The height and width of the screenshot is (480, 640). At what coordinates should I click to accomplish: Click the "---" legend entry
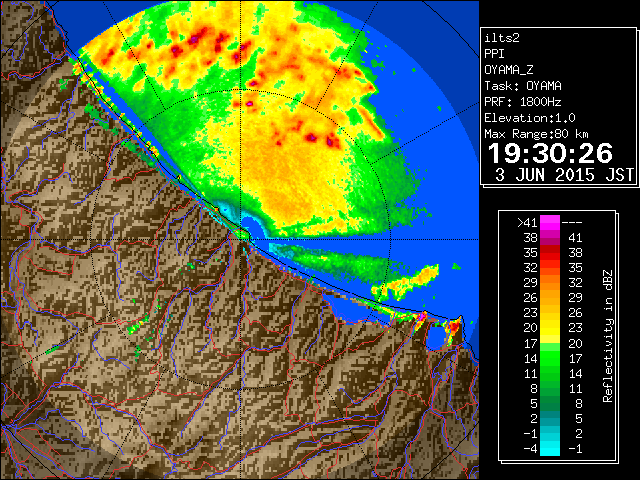tap(572, 223)
